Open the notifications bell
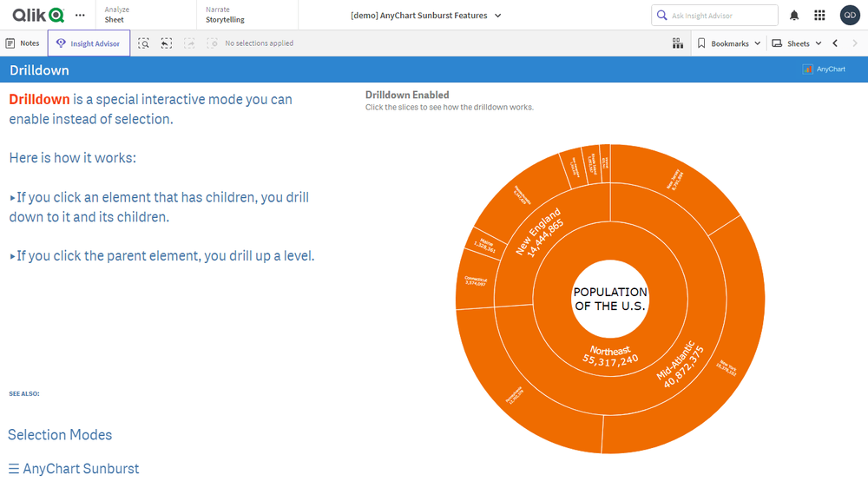 [794, 15]
